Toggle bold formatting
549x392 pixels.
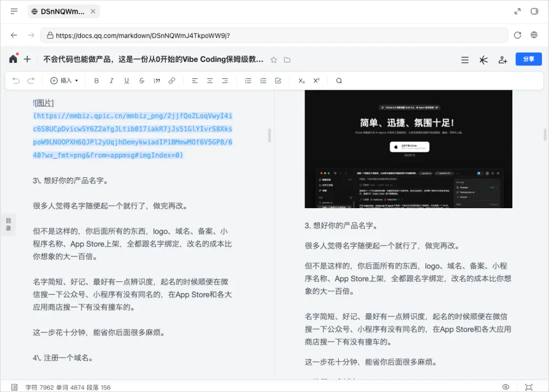tap(96, 81)
